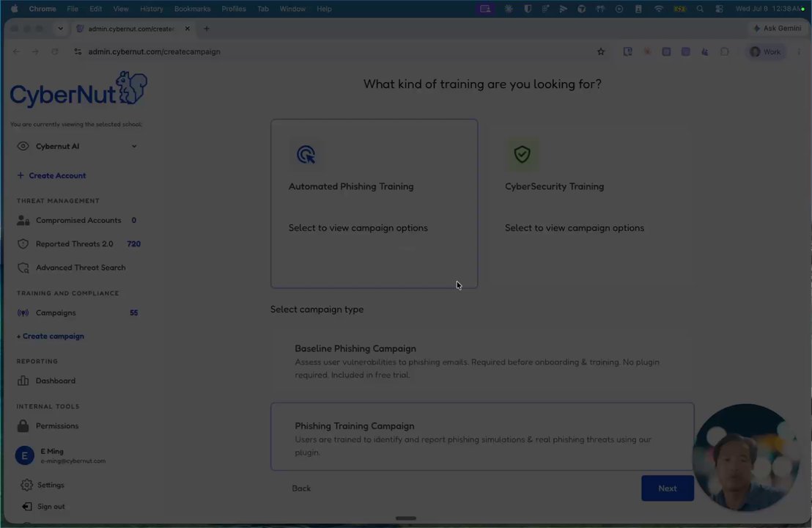The width and height of the screenshot is (812, 528).
Task: Click the eye icon beside Cybernut AI
Action: point(23,146)
